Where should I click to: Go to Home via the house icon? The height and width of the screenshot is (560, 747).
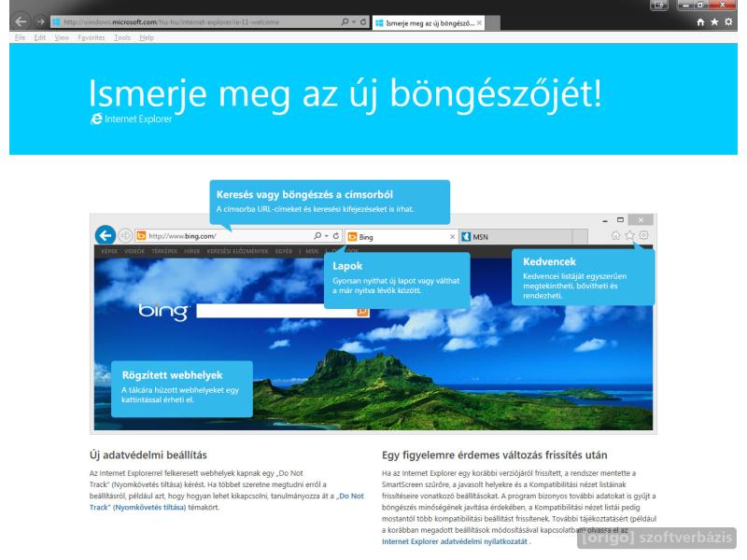[x=700, y=21]
